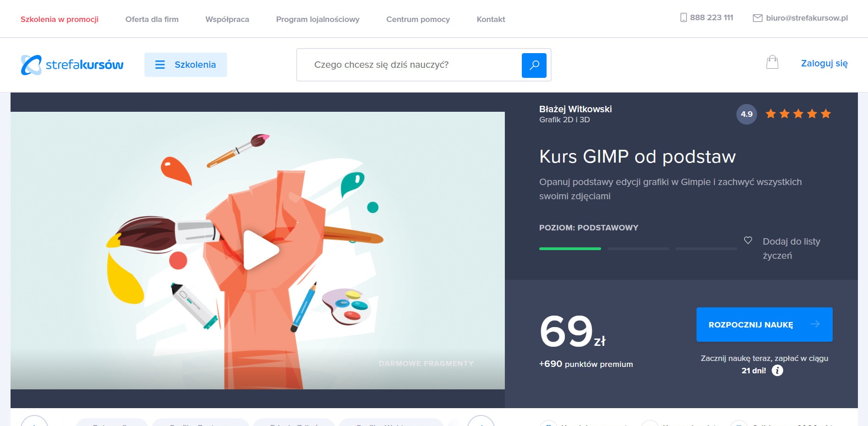Click the DARMOWE FRAGMENTY label on video
The width and height of the screenshot is (868, 426).
coord(426,363)
